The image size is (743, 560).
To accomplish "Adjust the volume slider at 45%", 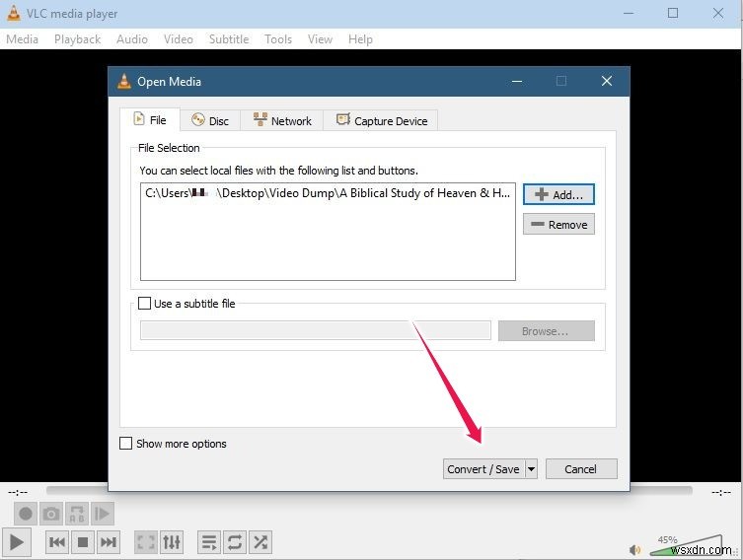I will [x=686, y=545].
